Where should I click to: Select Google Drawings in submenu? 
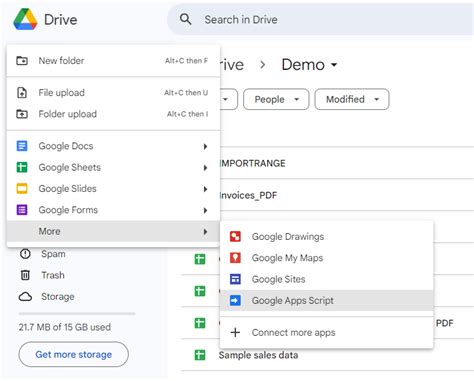pyautogui.click(x=327, y=237)
